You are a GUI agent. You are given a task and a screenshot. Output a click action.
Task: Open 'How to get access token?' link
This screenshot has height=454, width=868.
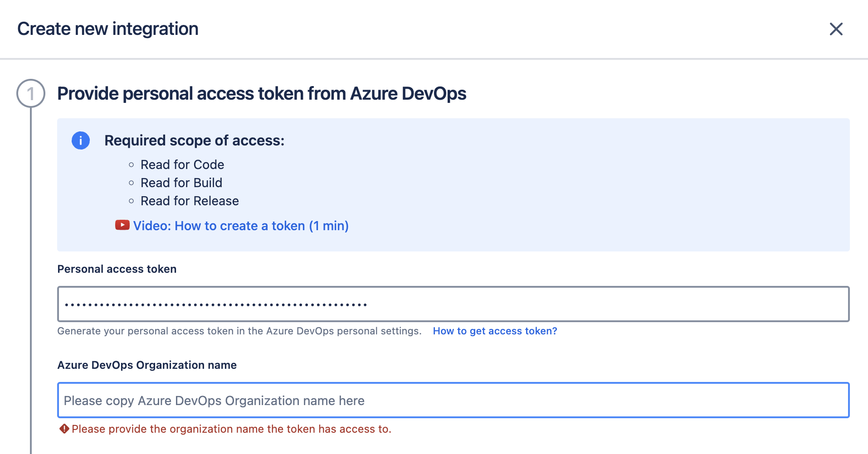[x=495, y=331]
